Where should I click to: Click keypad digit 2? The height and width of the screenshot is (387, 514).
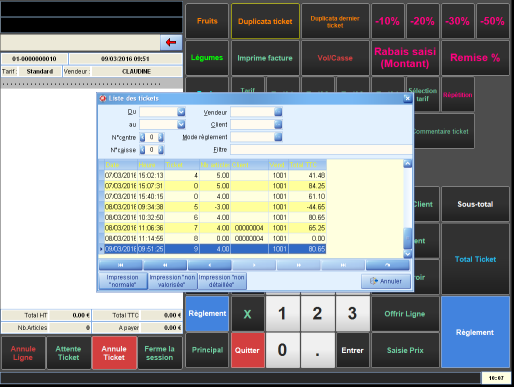click(x=317, y=314)
